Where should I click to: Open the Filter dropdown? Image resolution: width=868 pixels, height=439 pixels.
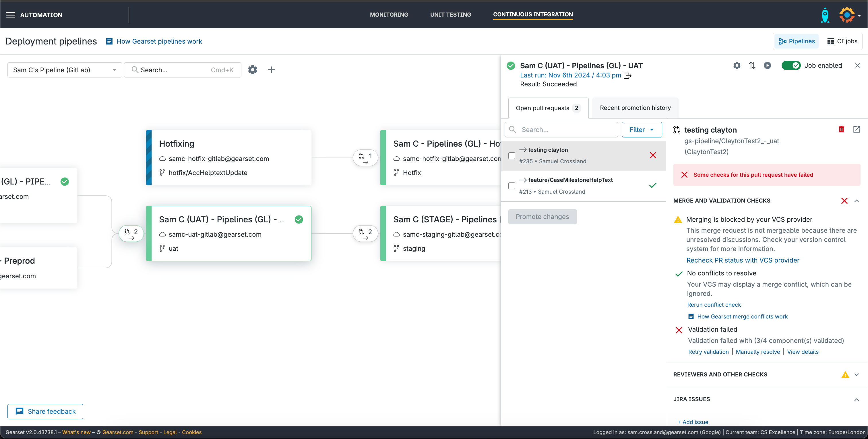click(641, 130)
